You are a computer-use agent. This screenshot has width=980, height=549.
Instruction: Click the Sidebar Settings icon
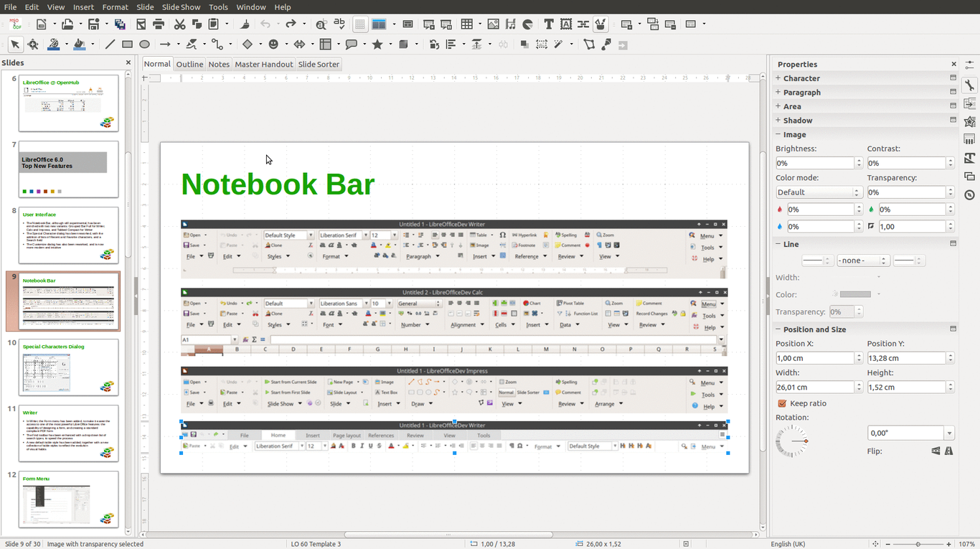click(x=970, y=65)
